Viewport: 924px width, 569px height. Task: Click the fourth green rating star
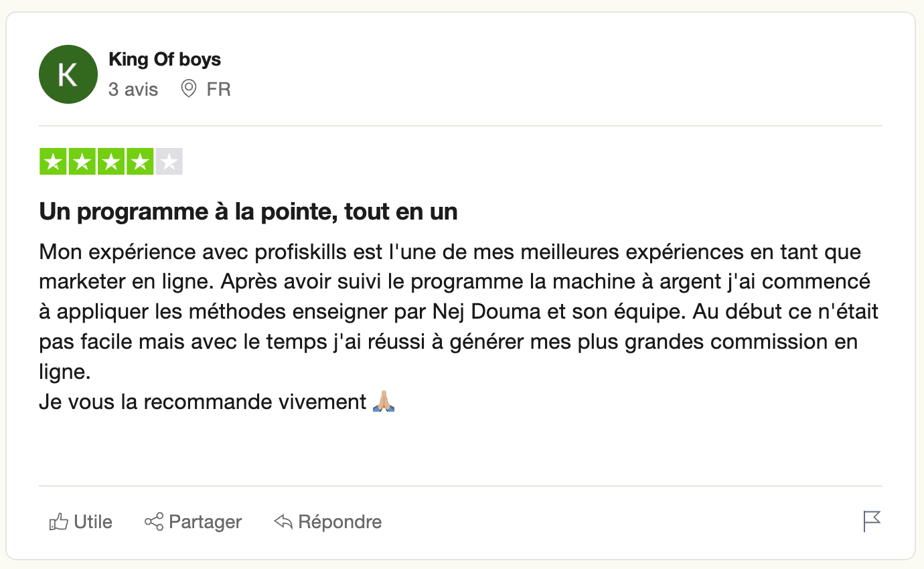[140, 162]
